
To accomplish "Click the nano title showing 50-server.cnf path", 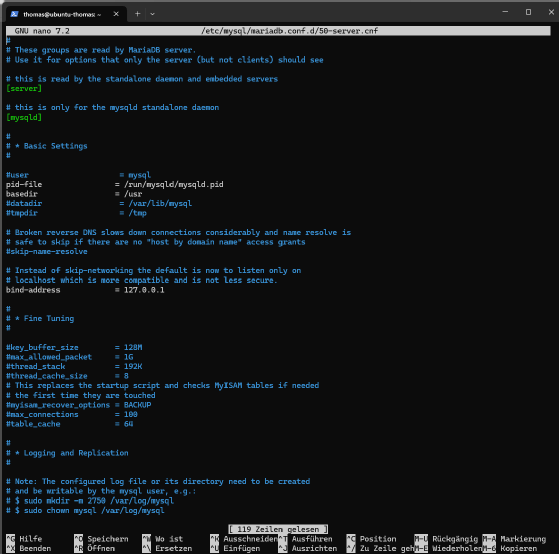I will point(289,31).
